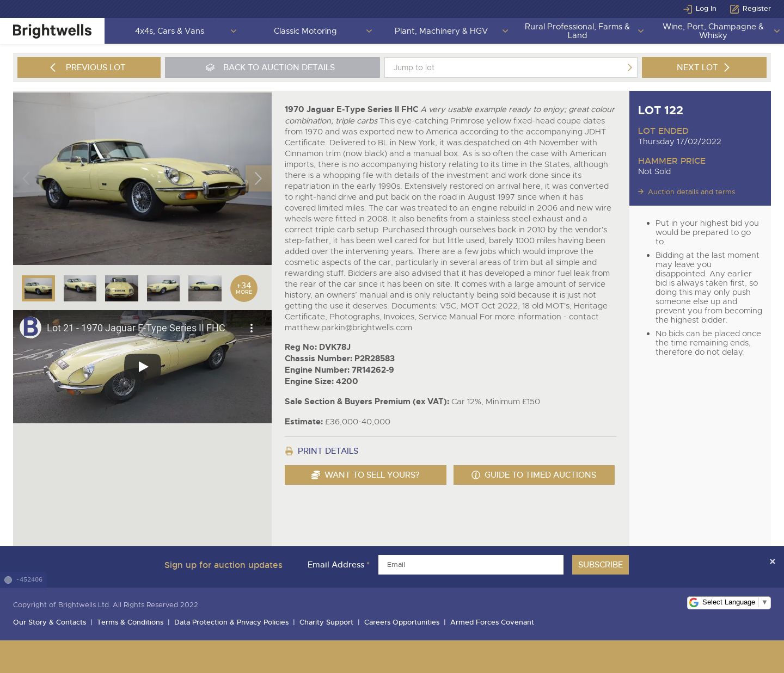This screenshot has width=784, height=673.
Task: Play the Jaguar E-Type video
Action: click(143, 367)
